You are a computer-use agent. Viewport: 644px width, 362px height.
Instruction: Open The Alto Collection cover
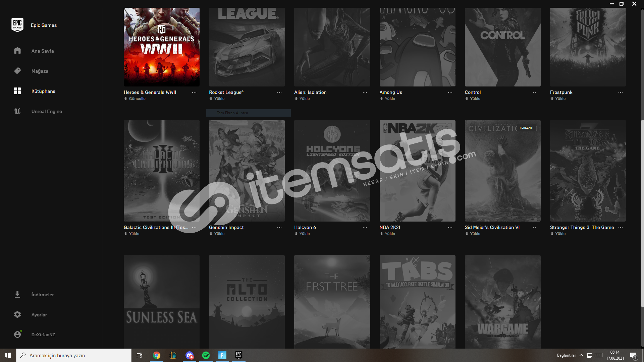(x=247, y=302)
